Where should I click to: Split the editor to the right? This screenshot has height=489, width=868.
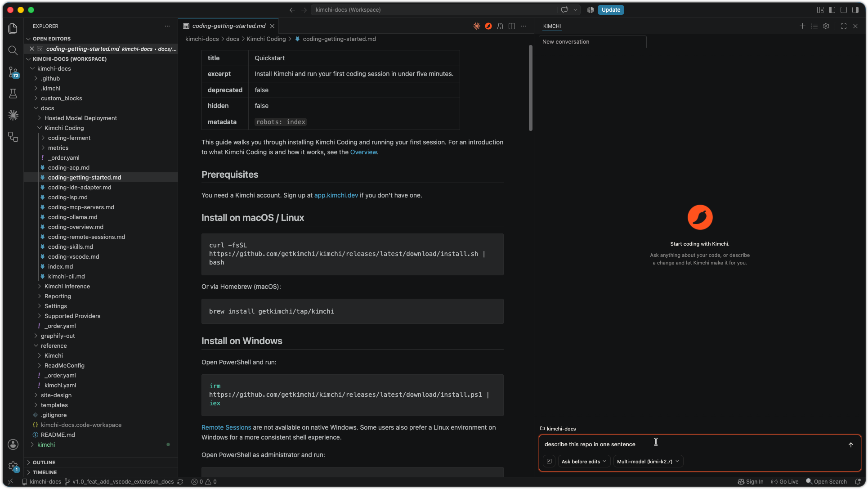[512, 26]
